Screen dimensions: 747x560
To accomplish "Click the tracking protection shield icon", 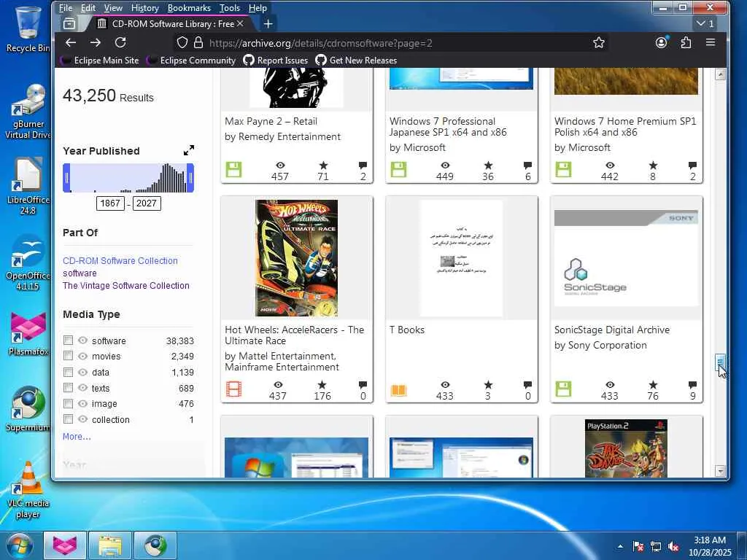I will pyautogui.click(x=182, y=43).
